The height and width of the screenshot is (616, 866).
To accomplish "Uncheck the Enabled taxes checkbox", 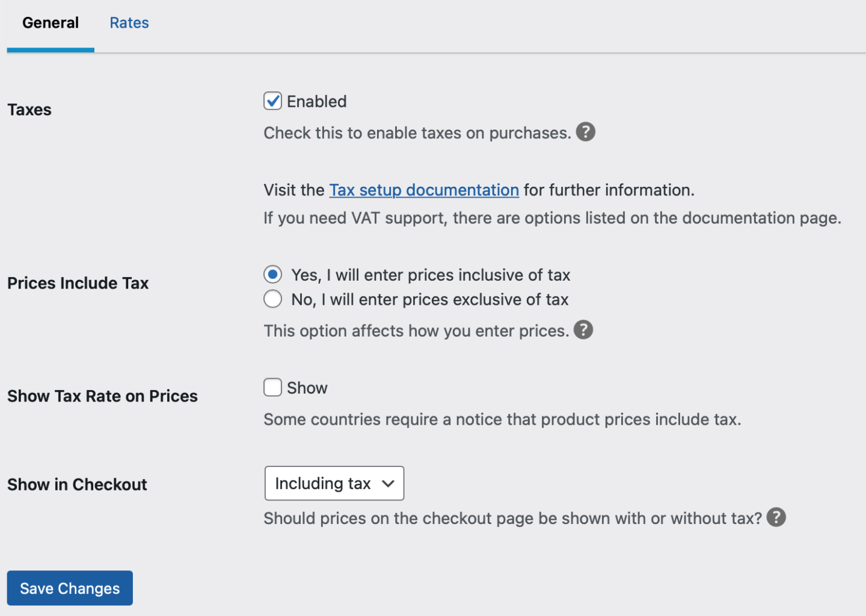I will click(272, 100).
